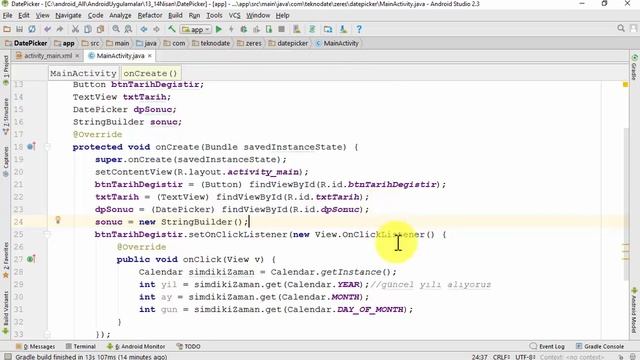
Task: Close the activity_main.xml tab
Action: coord(77,56)
